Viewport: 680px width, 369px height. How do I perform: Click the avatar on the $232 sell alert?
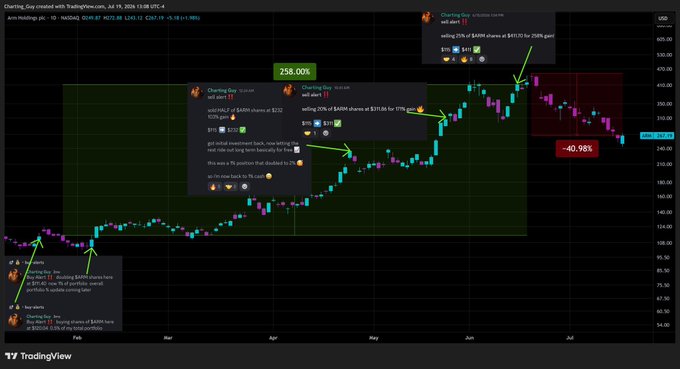pyautogui.click(x=196, y=92)
